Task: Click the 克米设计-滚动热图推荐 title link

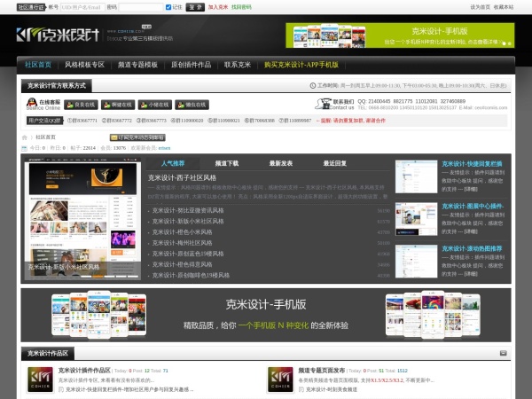Action: [472, 248]
